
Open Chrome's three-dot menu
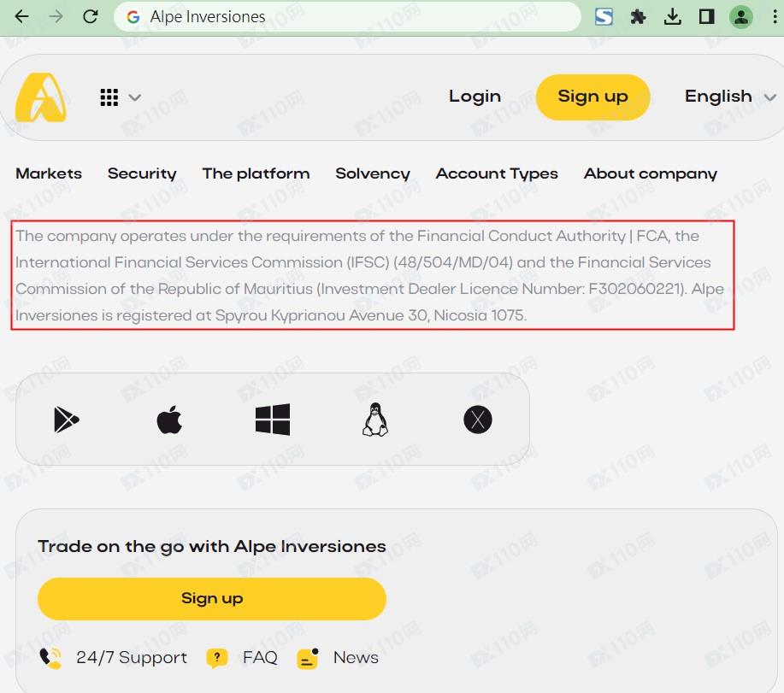[774, 17]
